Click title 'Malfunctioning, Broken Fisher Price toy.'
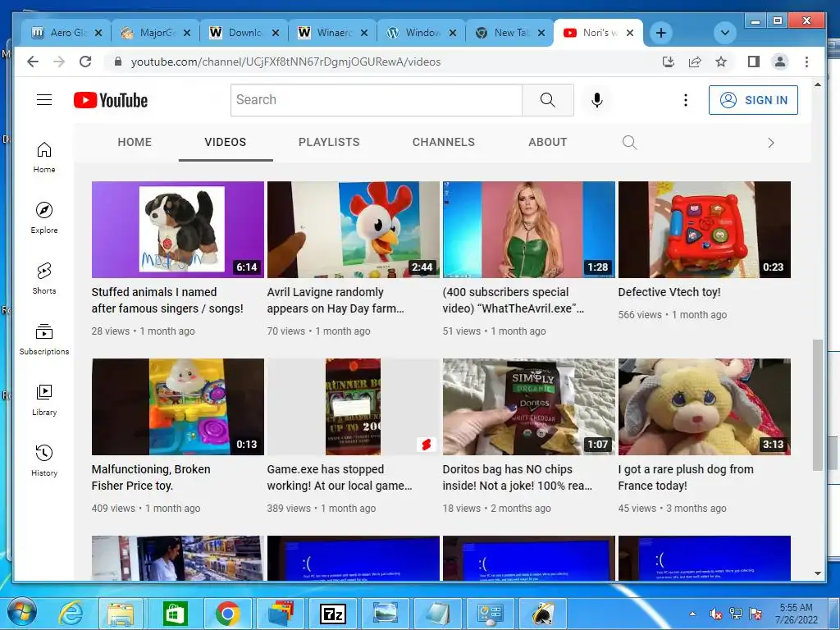The width and height of the screenshot is (840, 630). click(151, 477)
